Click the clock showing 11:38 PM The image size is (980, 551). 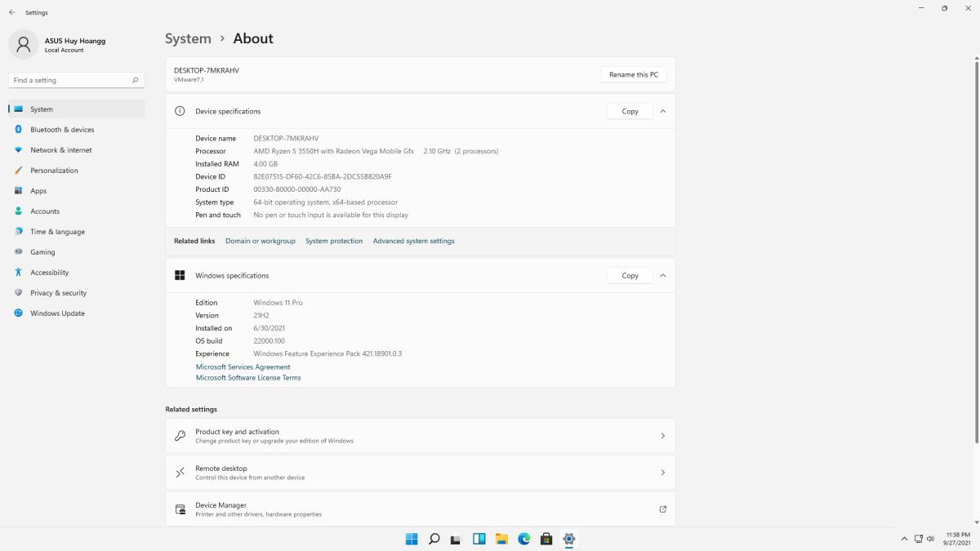[958, 535]
